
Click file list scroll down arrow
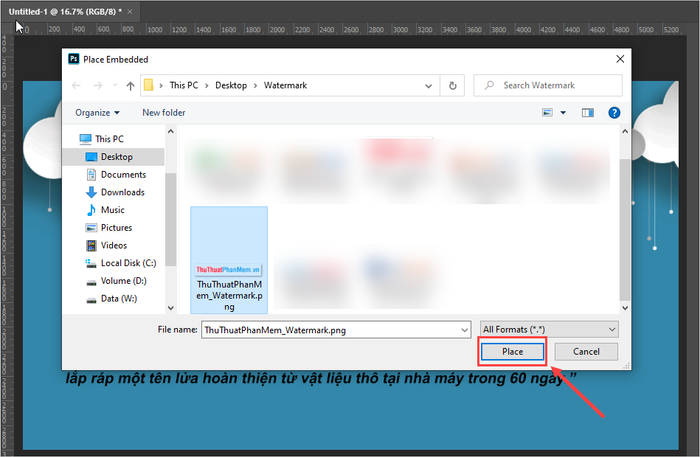coord(625,308)
